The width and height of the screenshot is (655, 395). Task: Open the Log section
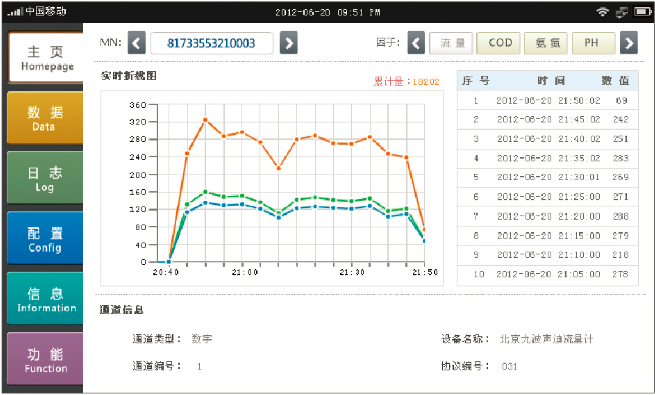[45, 178]
